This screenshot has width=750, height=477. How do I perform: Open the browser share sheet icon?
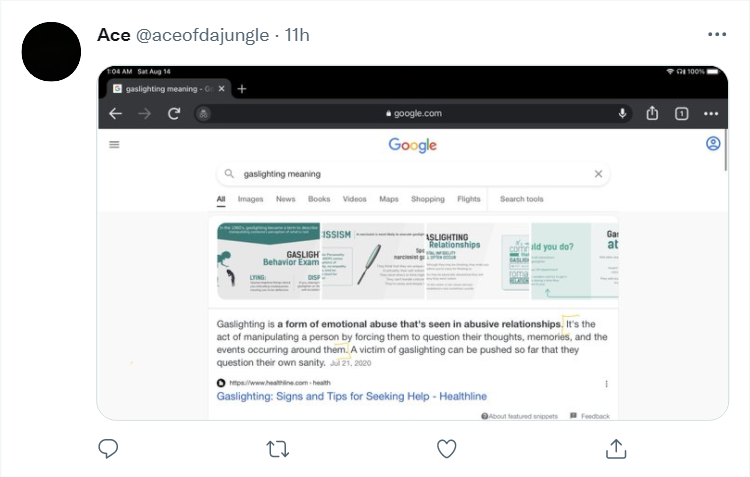(x=652, y=113)
